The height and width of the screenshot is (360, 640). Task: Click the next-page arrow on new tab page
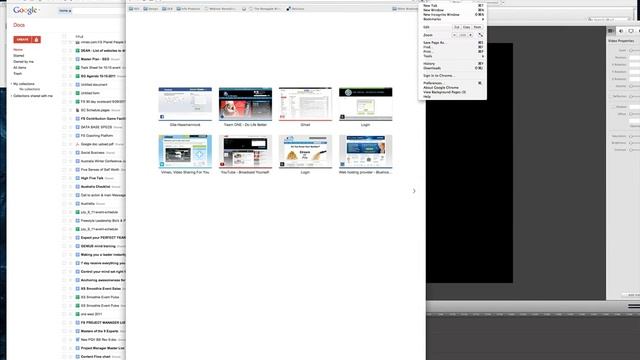pyautogui.click(x=414, y=191)
